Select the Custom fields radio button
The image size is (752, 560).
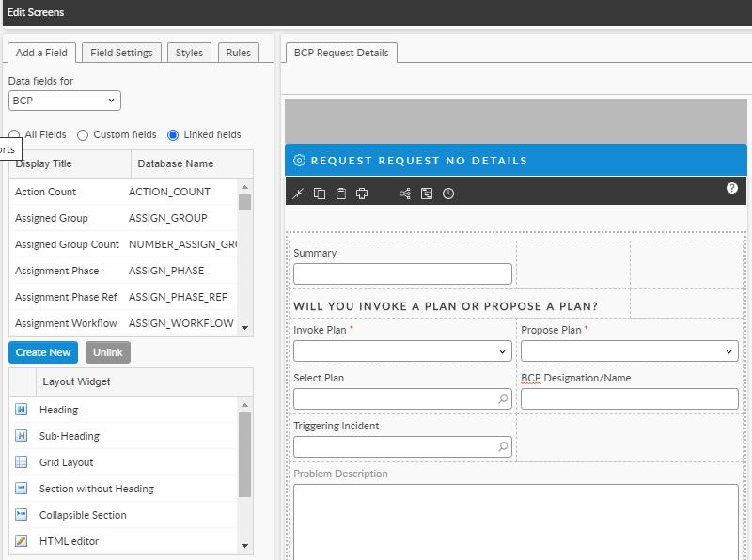coord(83,135)
